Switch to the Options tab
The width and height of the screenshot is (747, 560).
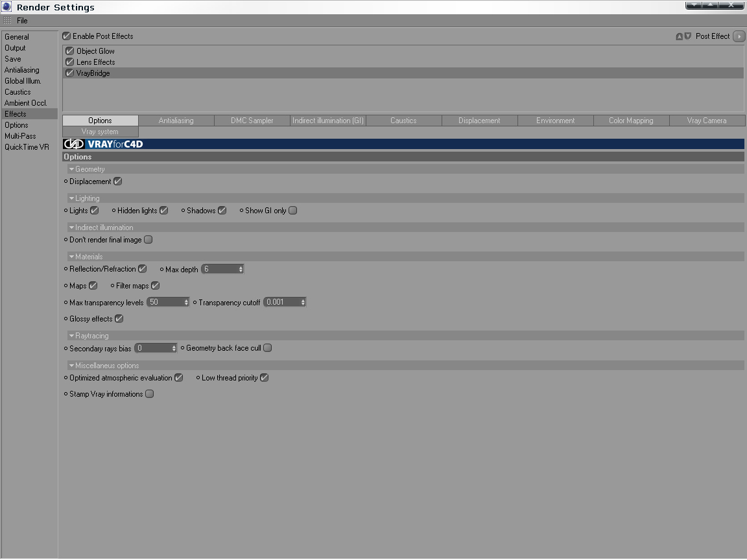coord(100,121)
